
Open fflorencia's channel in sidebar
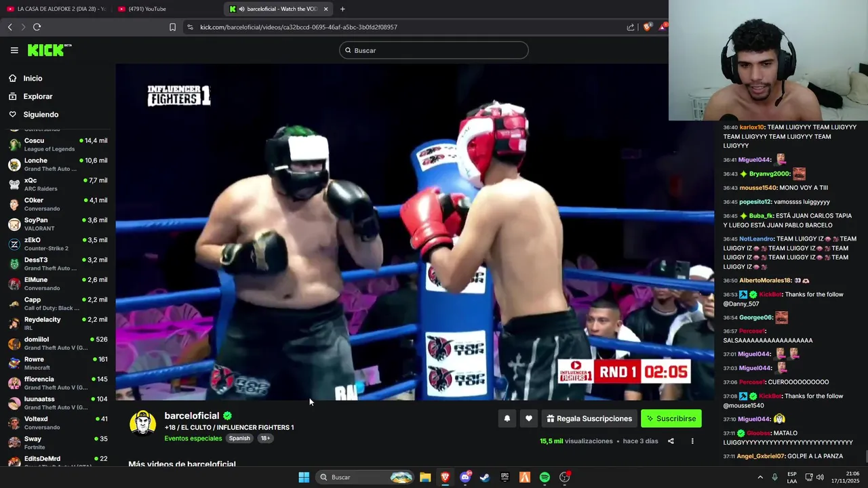point(58,383)
